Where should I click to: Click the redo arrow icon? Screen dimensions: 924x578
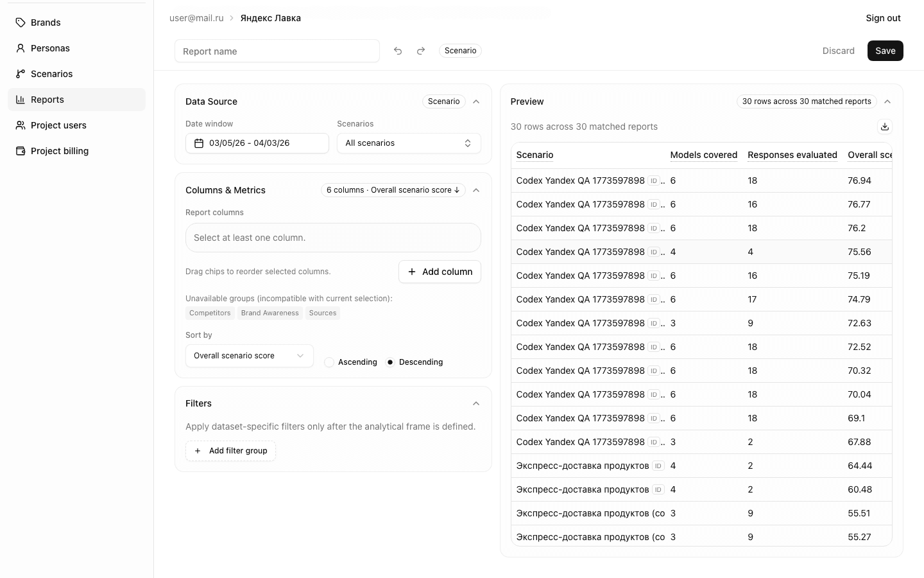coord(421,51)
